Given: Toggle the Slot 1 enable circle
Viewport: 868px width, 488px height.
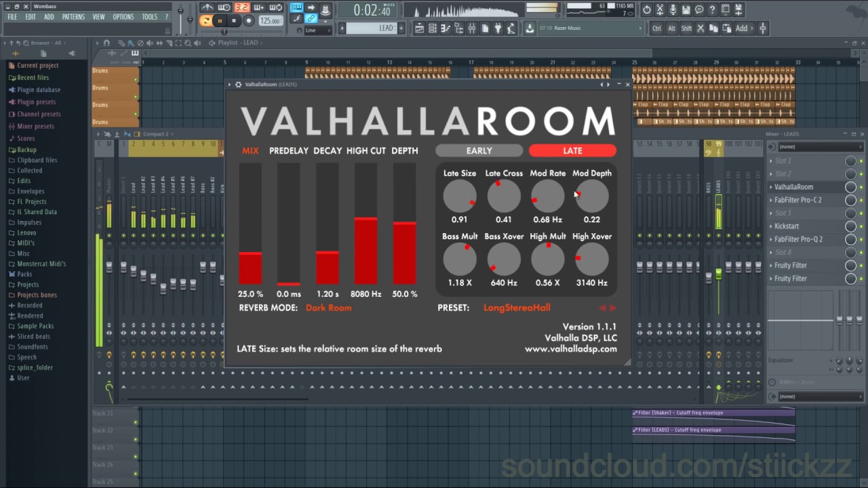Looking at the screenshot, I should [850, 161].
